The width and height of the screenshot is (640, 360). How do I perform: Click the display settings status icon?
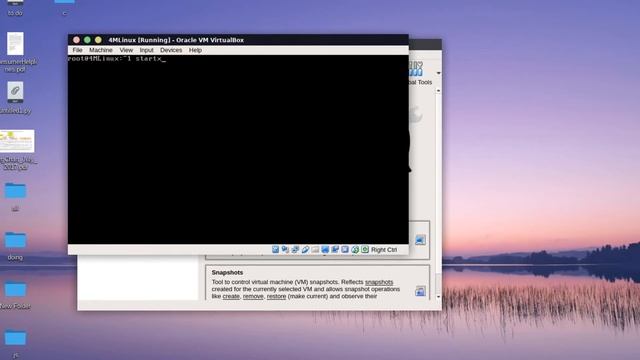(x=325, y=249)
